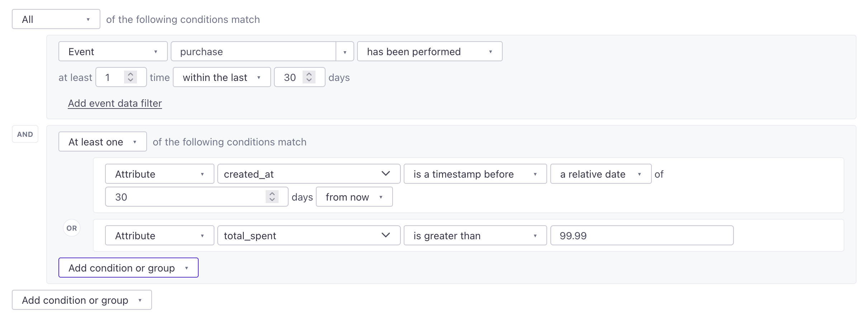Open the 'is greater than' operator dropdown
Screen dimensions: 868x322
475,236
